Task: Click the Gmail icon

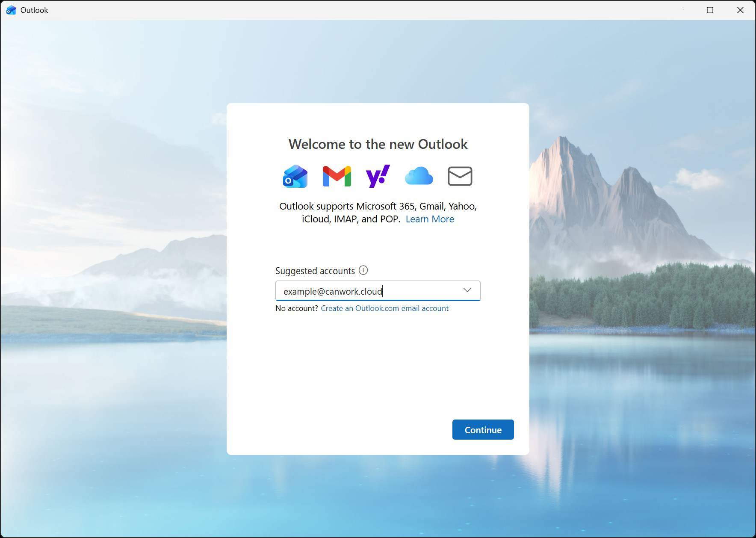Action: pos(337,176)
